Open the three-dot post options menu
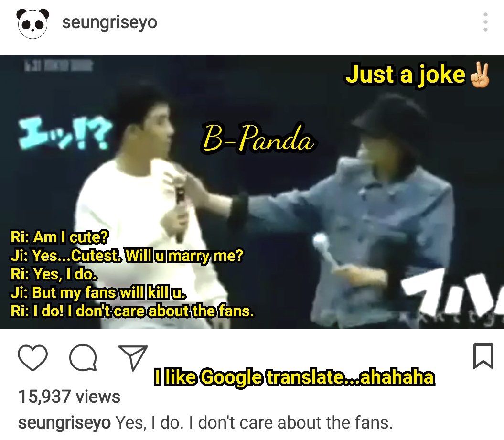Screen dimensions: 504x440 (x=486, y=22)
